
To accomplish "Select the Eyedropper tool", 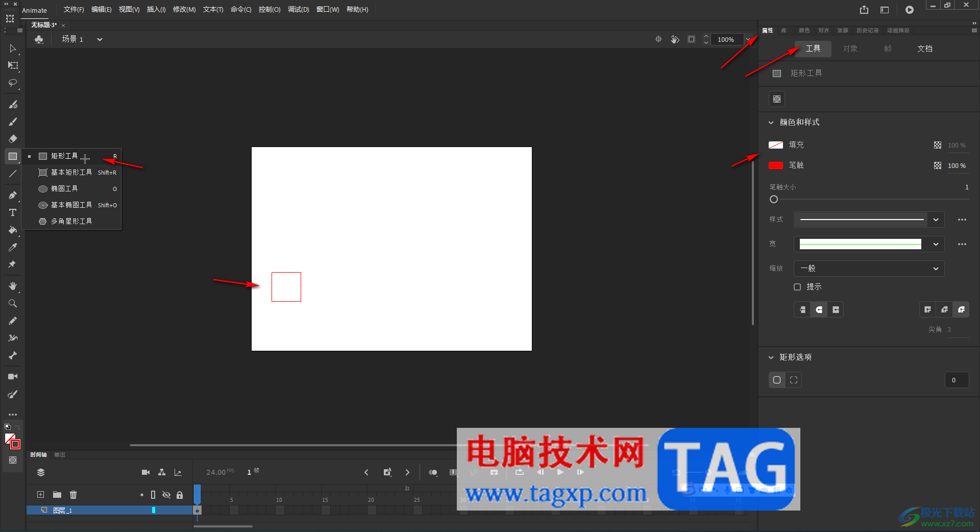I will 13,247.
